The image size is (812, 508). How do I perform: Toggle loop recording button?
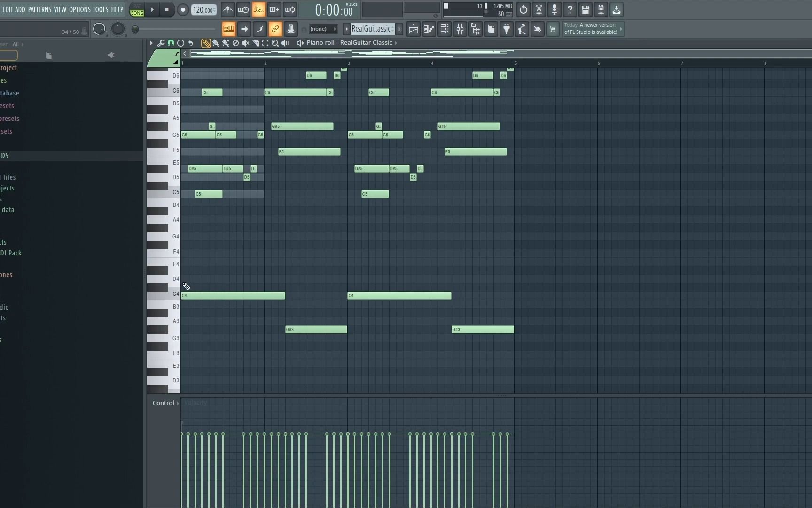(290, 9)
